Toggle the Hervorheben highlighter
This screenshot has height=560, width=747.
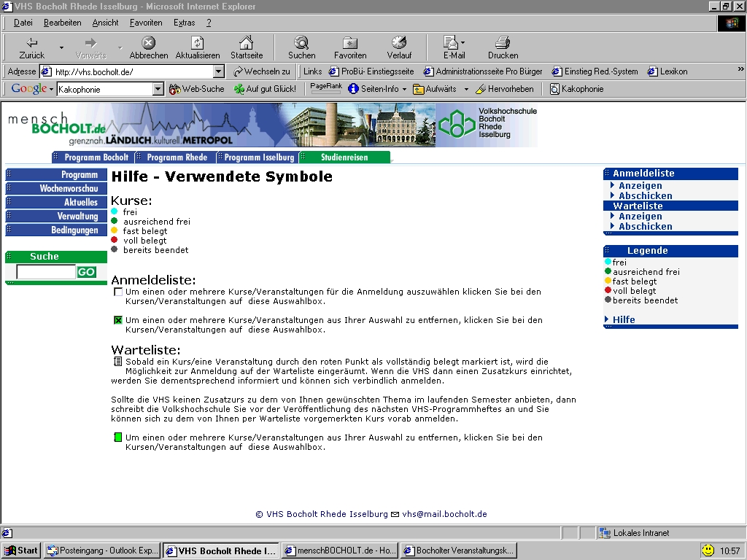(505, 89)
